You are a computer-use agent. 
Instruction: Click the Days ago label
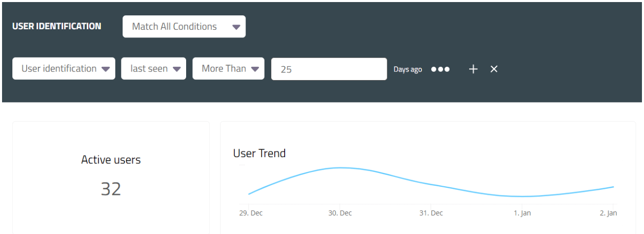[x=408, y=69]
